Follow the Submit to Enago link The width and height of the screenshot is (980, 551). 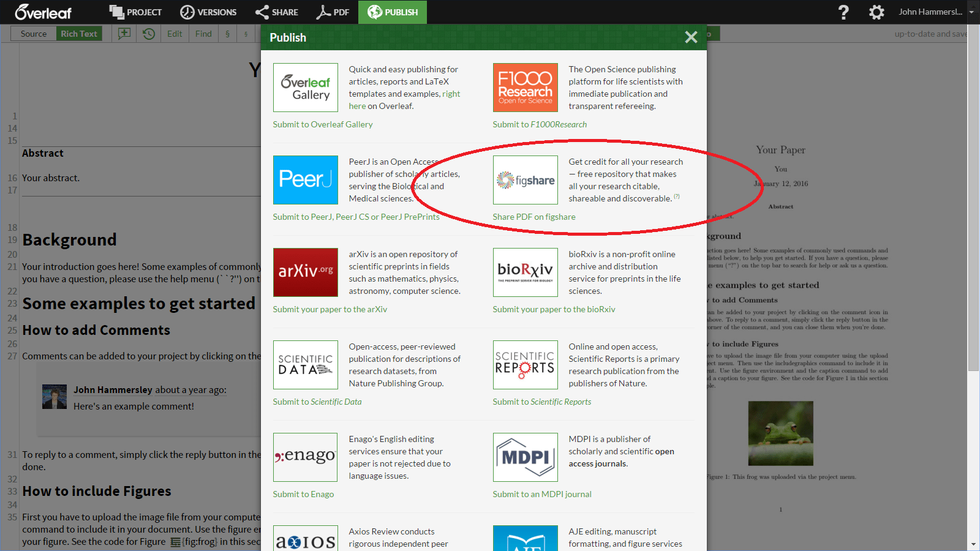(x=304, y=494)
